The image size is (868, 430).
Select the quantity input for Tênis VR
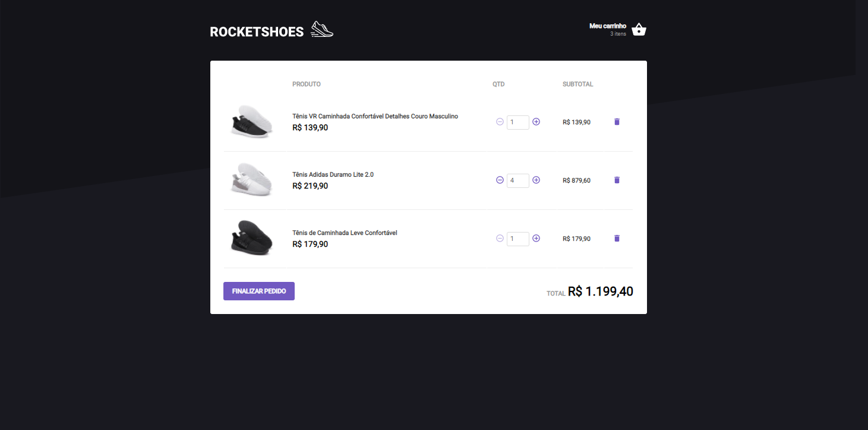[x=517, y=122]
